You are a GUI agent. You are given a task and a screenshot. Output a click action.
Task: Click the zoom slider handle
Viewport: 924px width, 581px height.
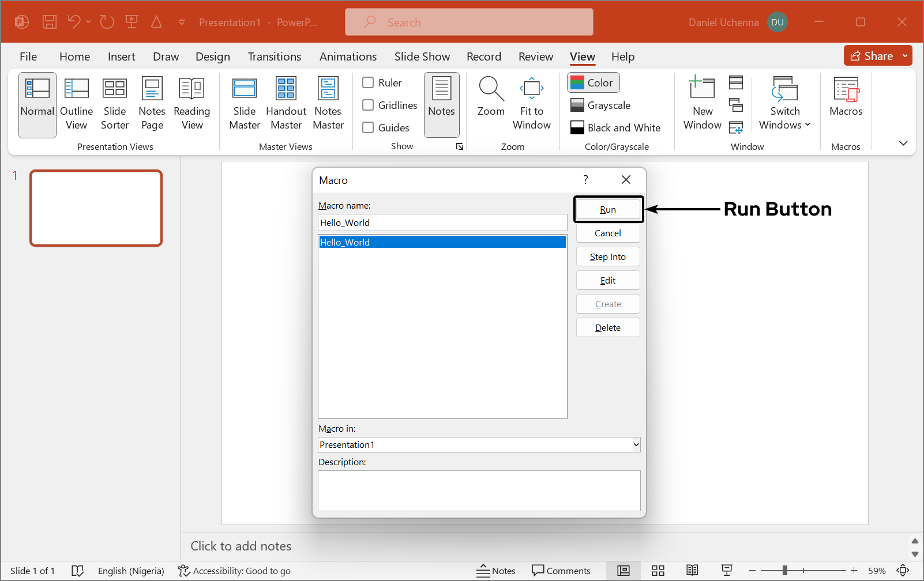(785, 571)
